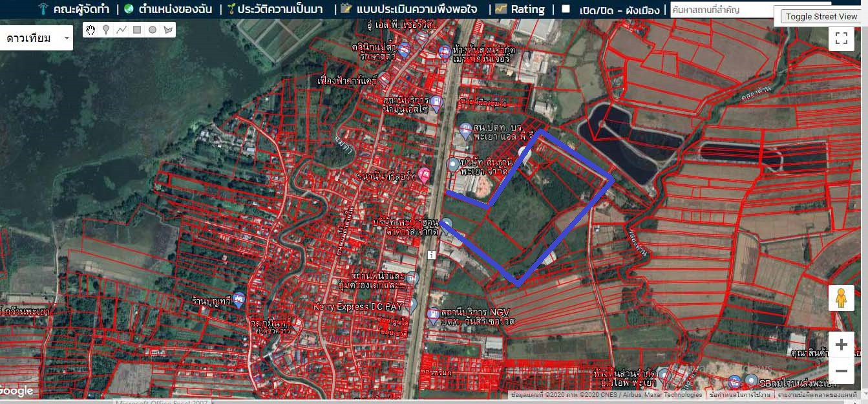Open the ข้อกำหนดในการใช้งาน terms link

coord(739,394)
